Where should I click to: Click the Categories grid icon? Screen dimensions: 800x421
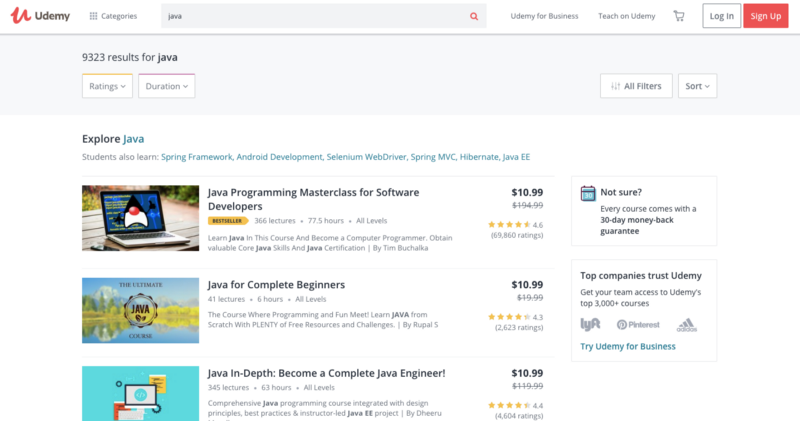pyautogui.click(x=93, y=16)
